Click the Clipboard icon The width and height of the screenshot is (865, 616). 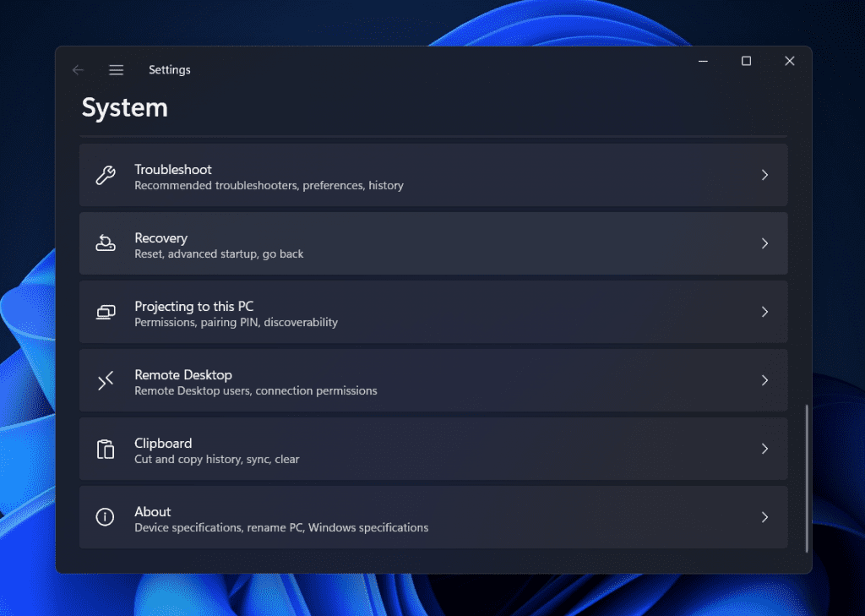pyautogui.click(x=105, y=449)
